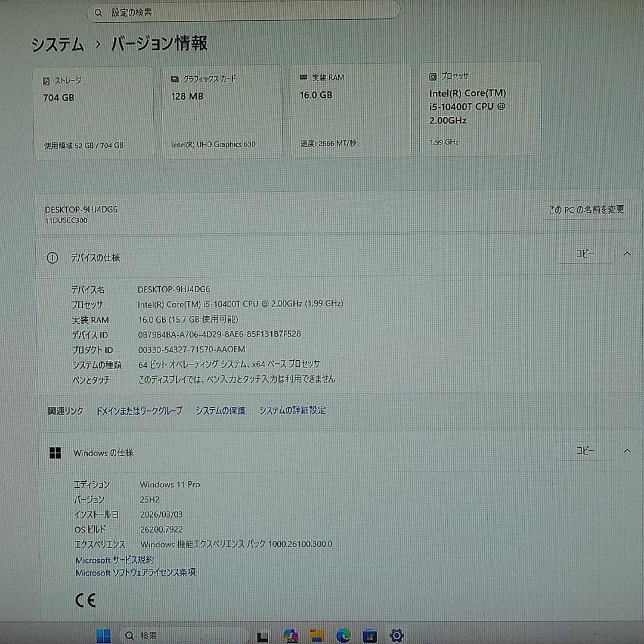Click 関連リンク label
Screen dimensions: 644x644
tap(66, 411)
